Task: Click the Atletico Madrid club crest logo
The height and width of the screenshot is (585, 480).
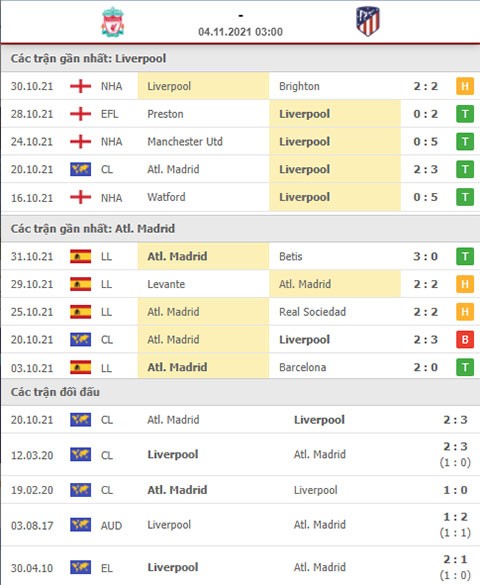Action: (368, 21)
